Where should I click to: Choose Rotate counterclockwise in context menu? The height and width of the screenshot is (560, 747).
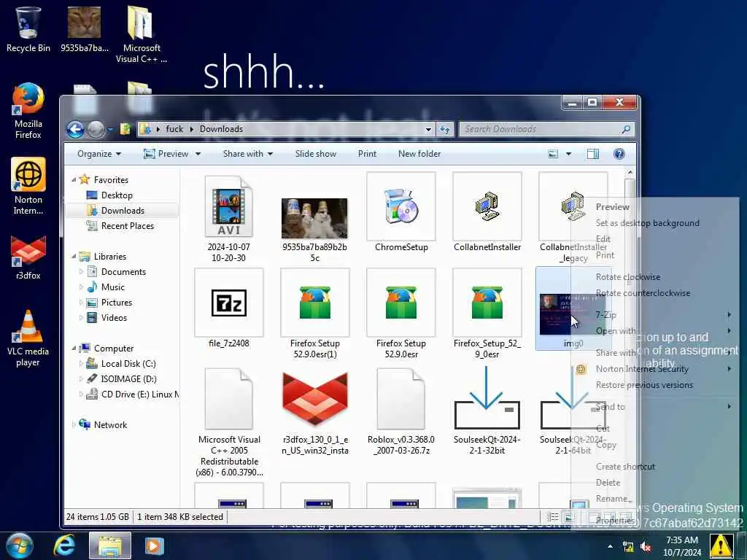(643, 293)
